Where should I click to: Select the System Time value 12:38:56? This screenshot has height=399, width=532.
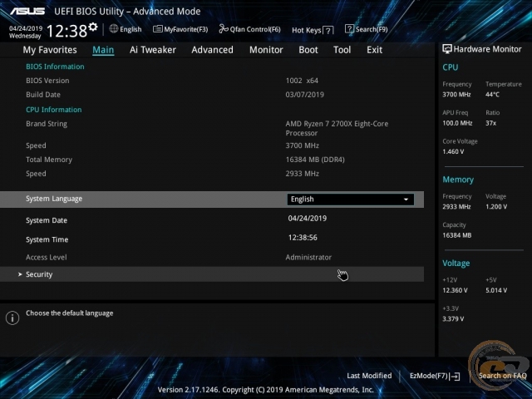pos(303,238)
